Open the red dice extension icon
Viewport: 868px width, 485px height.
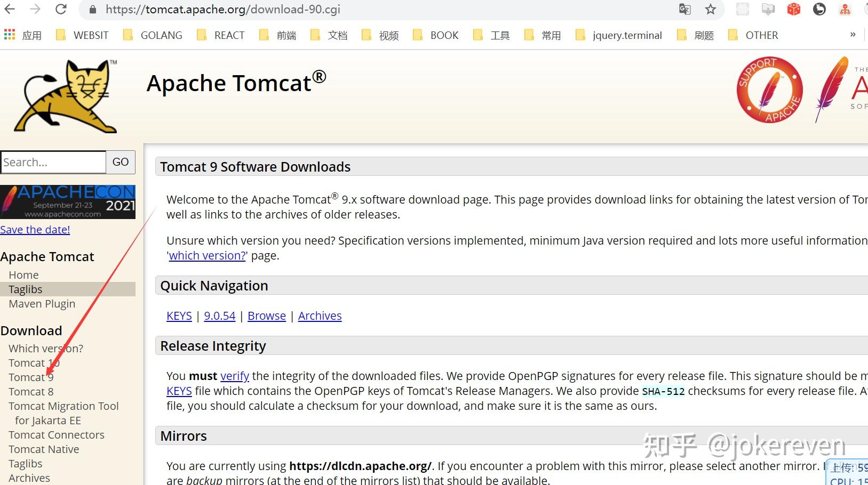(793, 9)
